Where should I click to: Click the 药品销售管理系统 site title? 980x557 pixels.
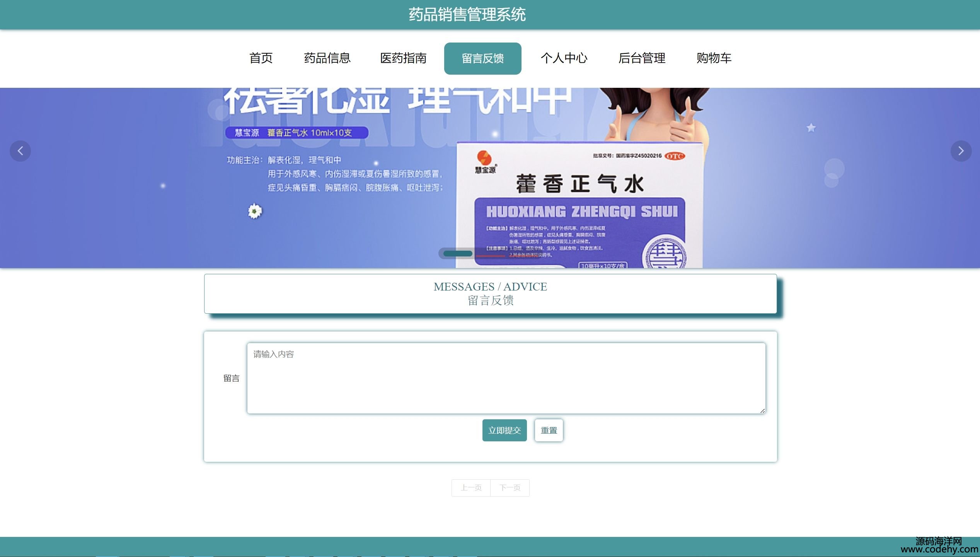pyautogui.click(x=467, y=15)
